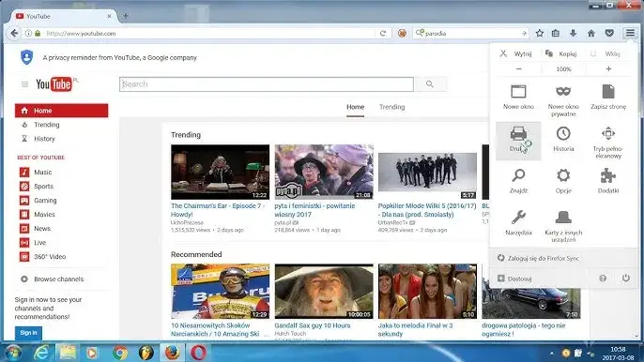Open the downloads arrow icon in toolbar
The width and height of the screenshot is (644, 362).
573,33
